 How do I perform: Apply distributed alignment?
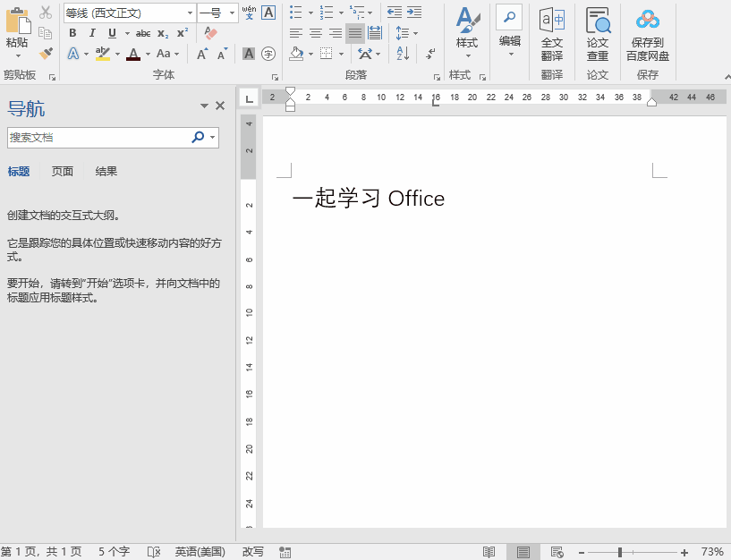point(375,33)
